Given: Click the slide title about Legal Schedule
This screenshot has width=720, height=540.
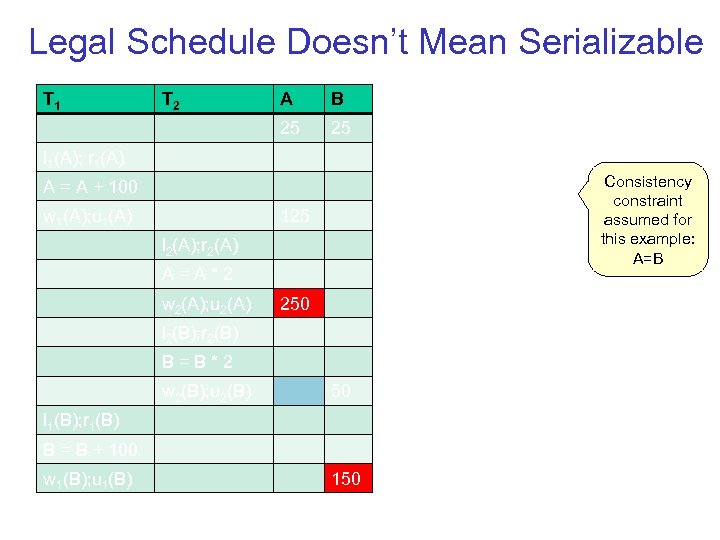Looking at the screenshot, I should pos(366,42).
